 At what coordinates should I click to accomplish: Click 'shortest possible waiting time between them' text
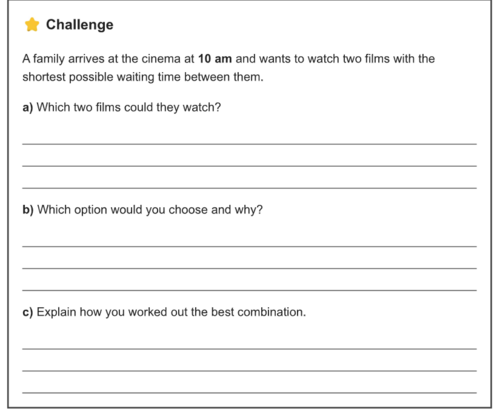point(143,77)
